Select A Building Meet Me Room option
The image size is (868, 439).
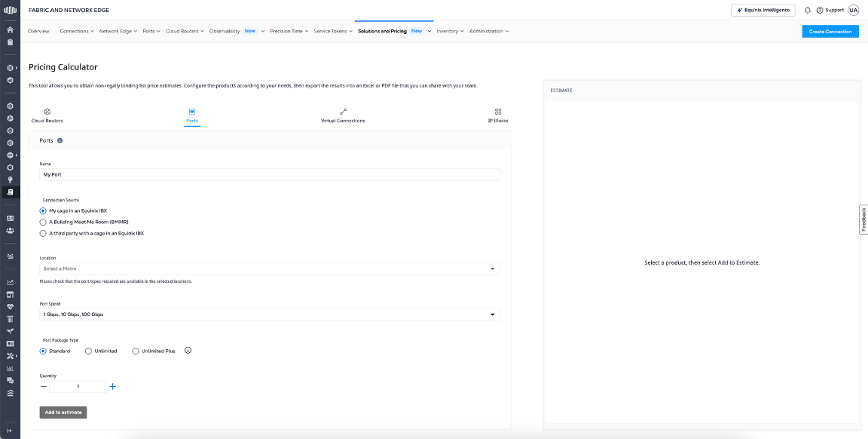click(43, 223)
